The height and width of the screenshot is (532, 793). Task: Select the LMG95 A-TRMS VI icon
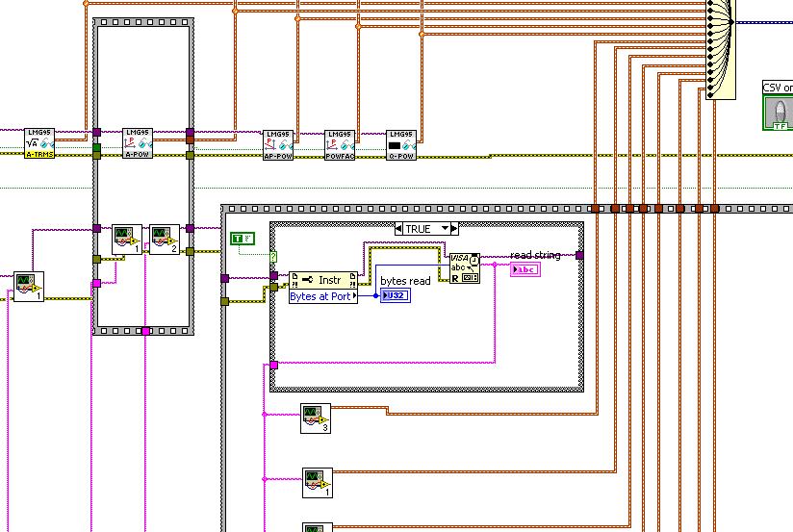(38, 143)
